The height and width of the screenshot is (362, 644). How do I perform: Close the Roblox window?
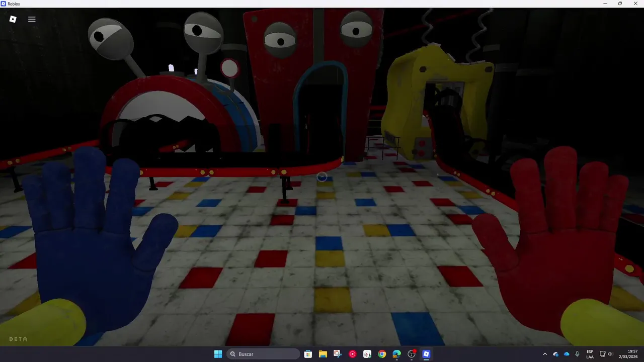coord(634,4)
